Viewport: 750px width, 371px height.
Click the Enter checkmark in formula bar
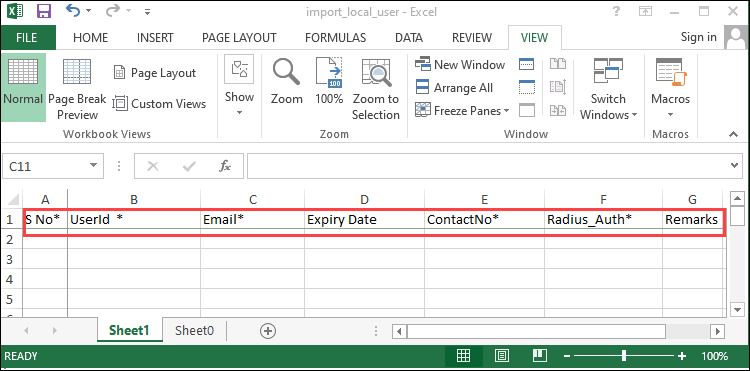[189, 166]
